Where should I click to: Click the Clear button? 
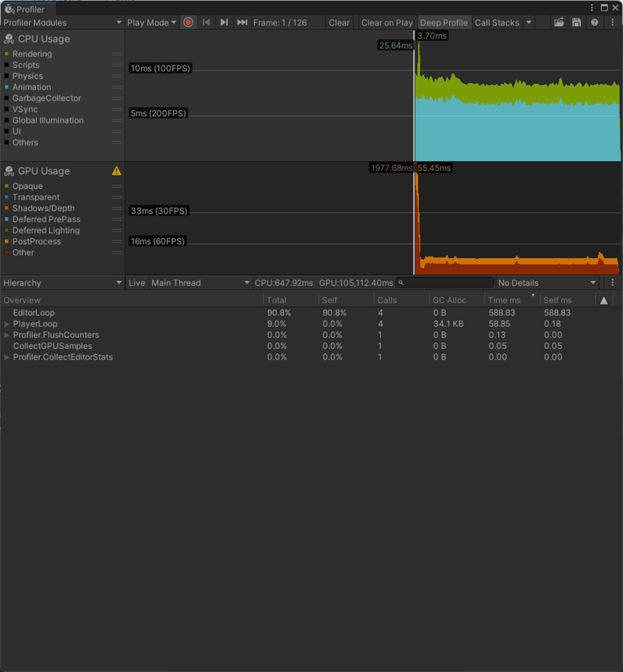point(339,23)
